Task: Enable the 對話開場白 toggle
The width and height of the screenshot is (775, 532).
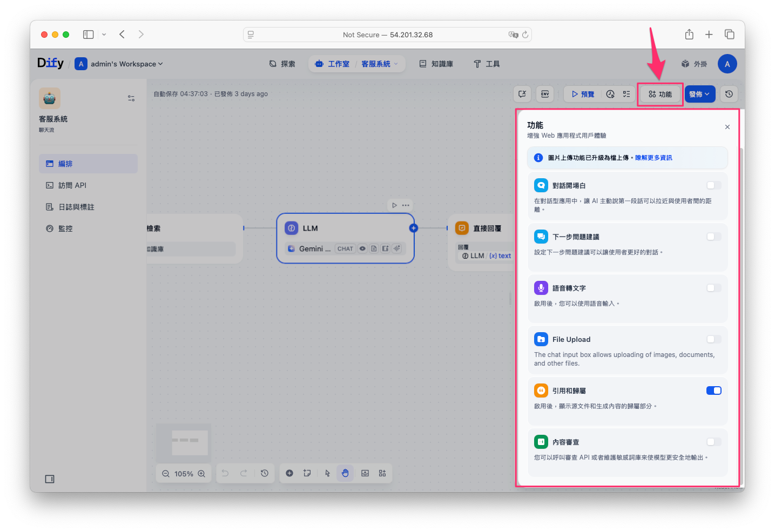Action: [x=713, y=185]
